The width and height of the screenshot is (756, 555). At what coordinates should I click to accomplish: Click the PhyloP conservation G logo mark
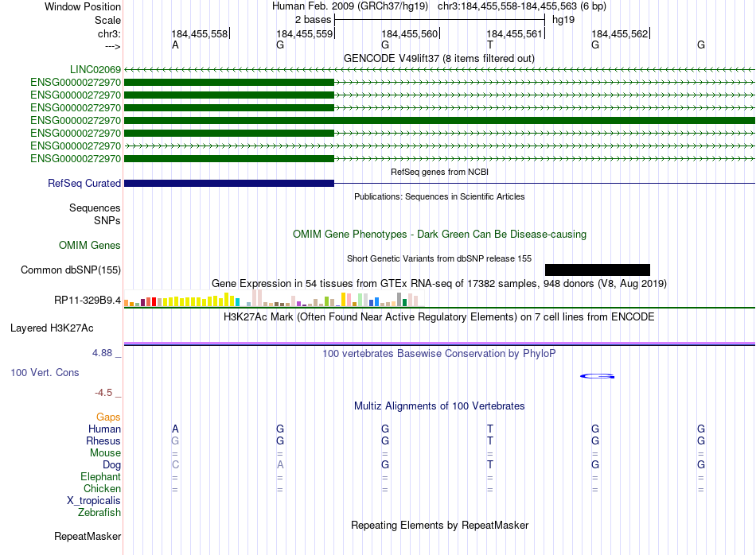coord(597,376)
